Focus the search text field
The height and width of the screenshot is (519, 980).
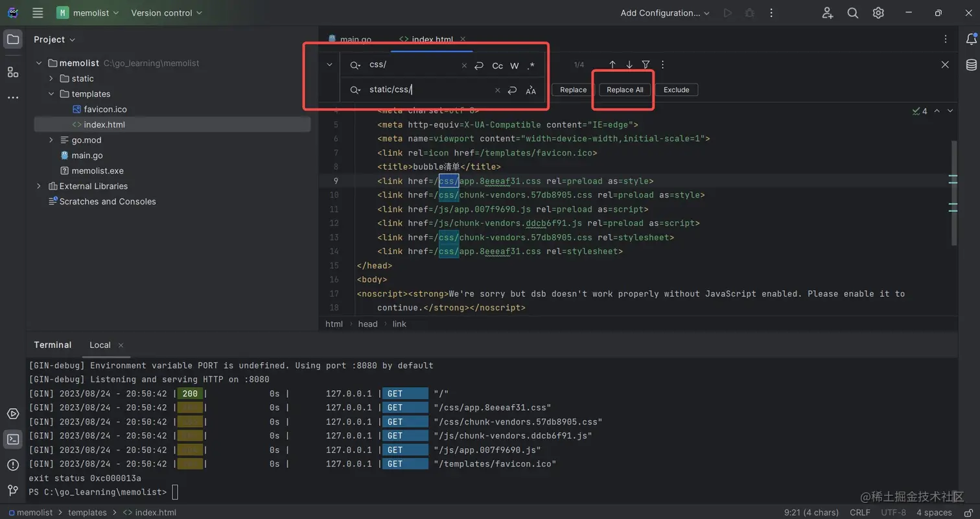pos(412,65)
